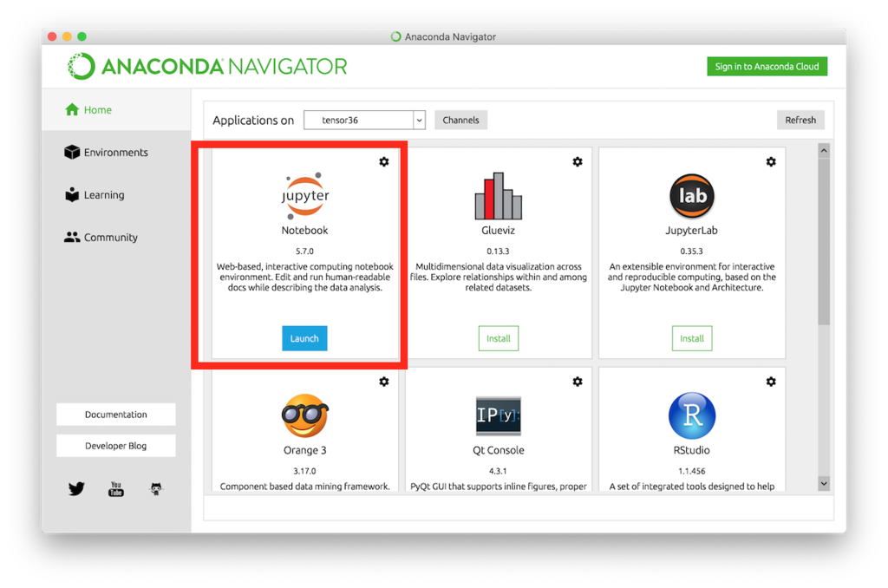Viewport: 888px width, 588px height.
Task: Click the Glueviz bar chart logo
Action: [499, 196]
